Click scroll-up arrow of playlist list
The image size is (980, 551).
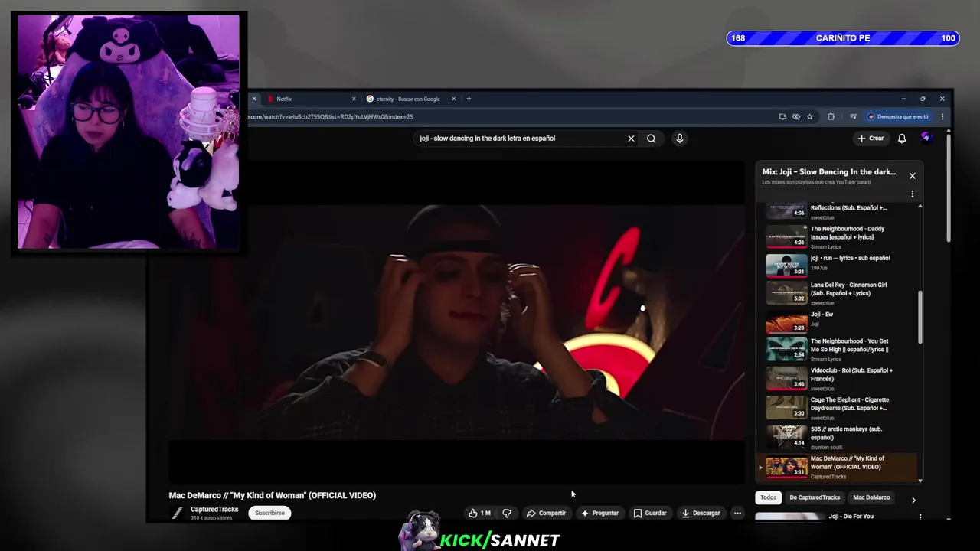[920, 206]
